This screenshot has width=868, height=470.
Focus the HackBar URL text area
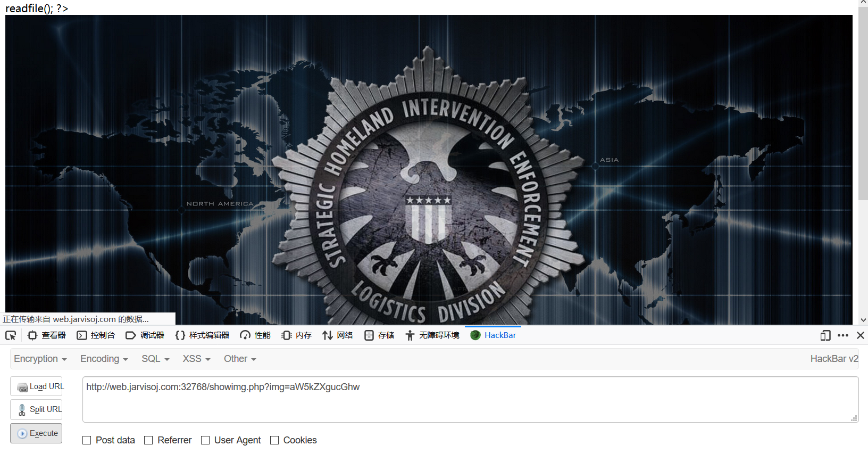point(471,400)
